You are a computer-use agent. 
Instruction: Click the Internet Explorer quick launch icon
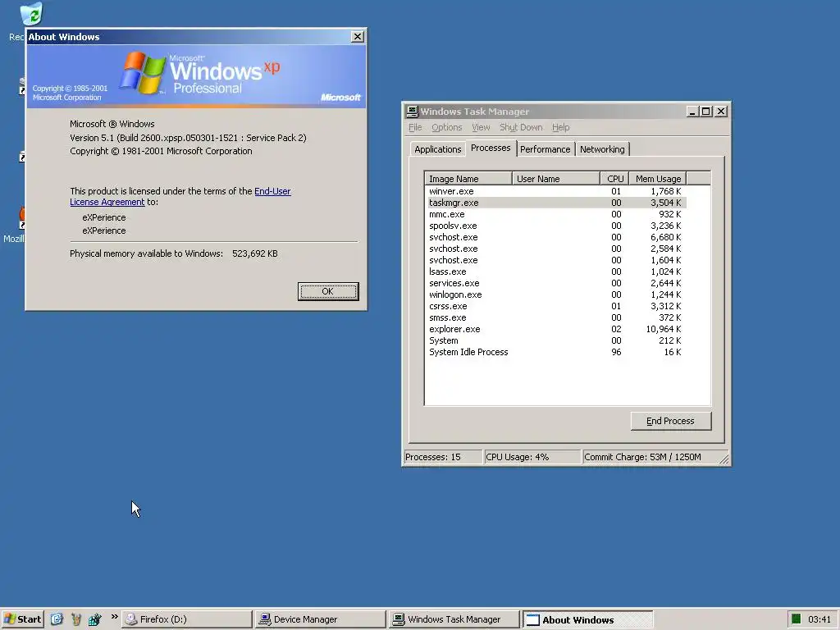click(57, 619)
